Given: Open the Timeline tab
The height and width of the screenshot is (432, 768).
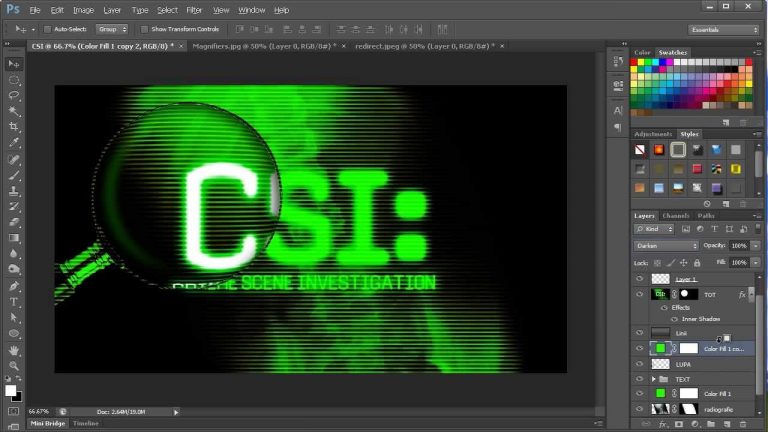Looking at the screenshot, I should click(86, 423).
